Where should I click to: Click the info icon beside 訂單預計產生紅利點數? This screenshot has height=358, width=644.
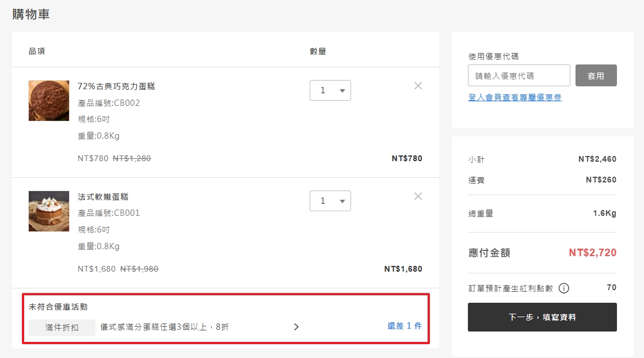coord(564,288)
